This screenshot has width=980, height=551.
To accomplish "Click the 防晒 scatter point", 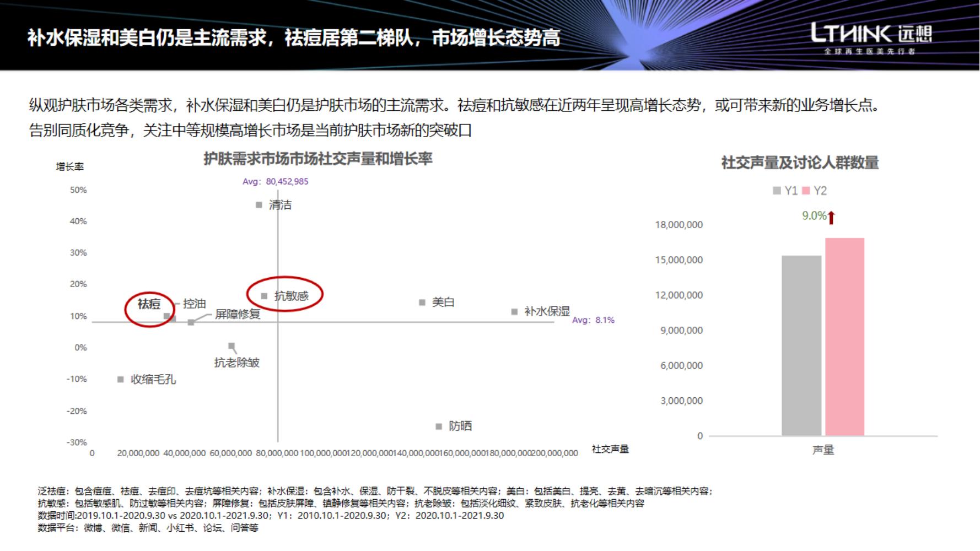I will pos(439,426).
